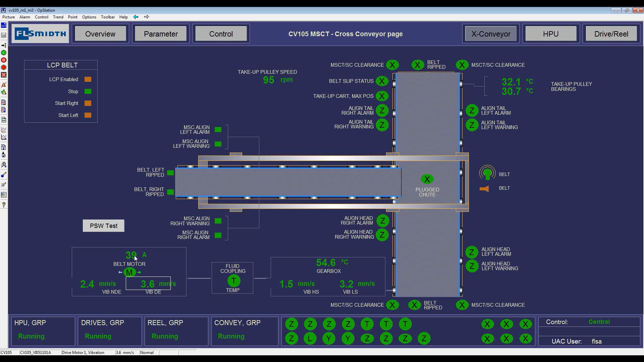Click the HPU, GRP Running status box
Viewport: 644px width, 362px height.
(43, 331)
